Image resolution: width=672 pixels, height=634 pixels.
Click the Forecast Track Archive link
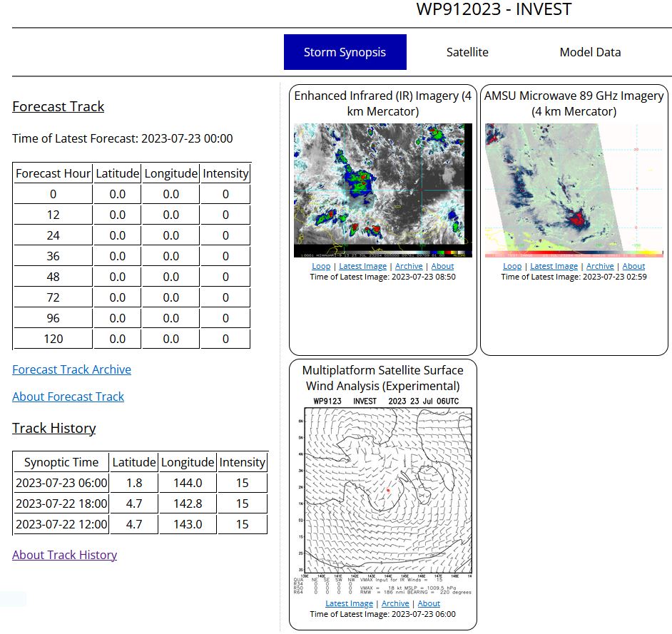[71, 369]
